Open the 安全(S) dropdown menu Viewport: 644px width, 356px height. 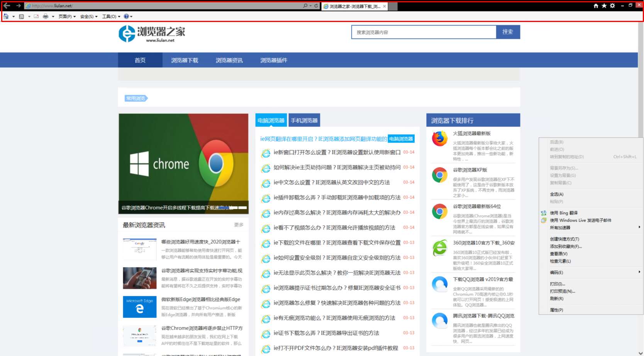pos(89,17)
